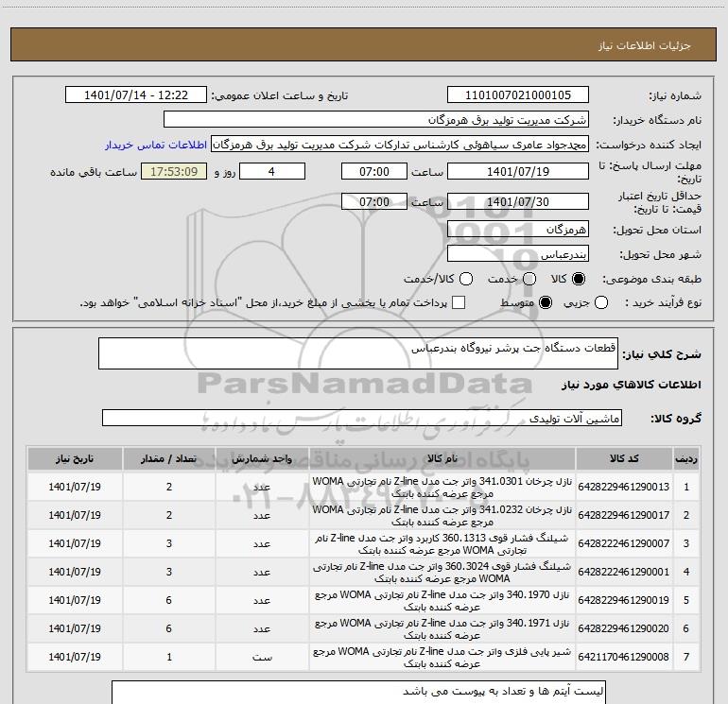The image size is (728, 704).
Task: Click the requester field محمدجواد عامری سیاهوئی
Action: tap(400, 145)
